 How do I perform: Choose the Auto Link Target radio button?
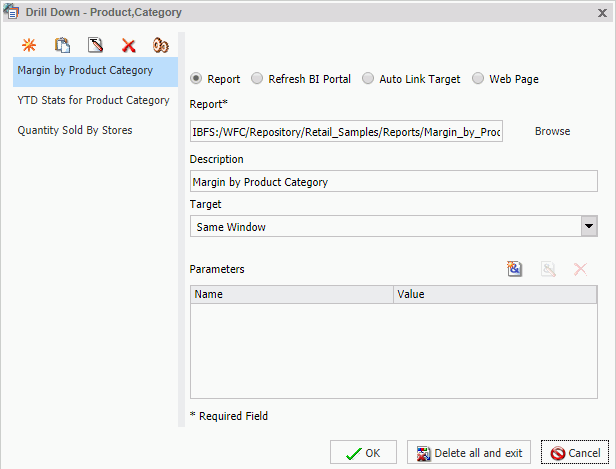tap(368, 78)
